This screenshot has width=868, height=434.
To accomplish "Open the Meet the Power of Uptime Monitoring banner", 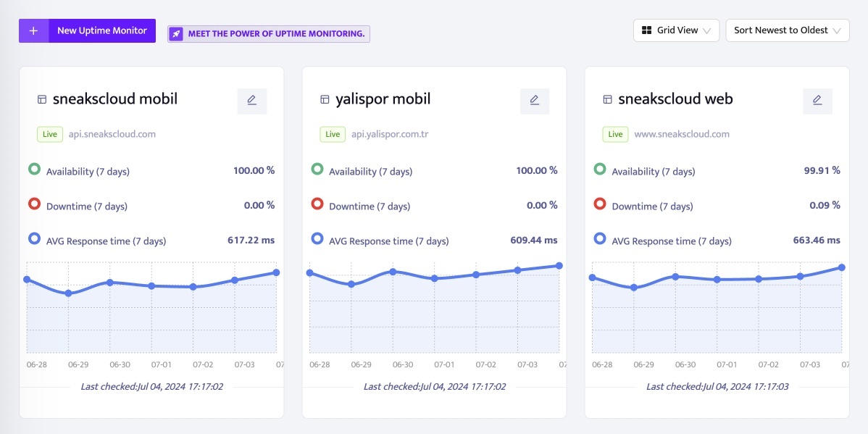I will 269,34.
